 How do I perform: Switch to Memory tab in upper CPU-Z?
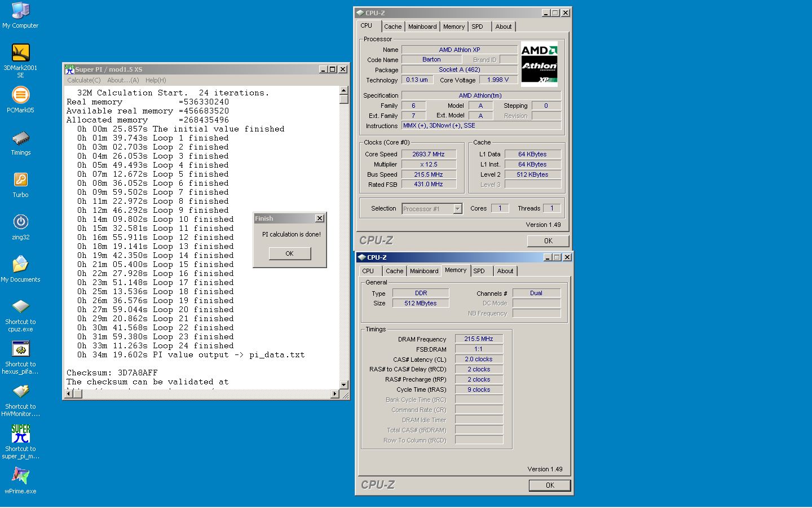point(454,27)
